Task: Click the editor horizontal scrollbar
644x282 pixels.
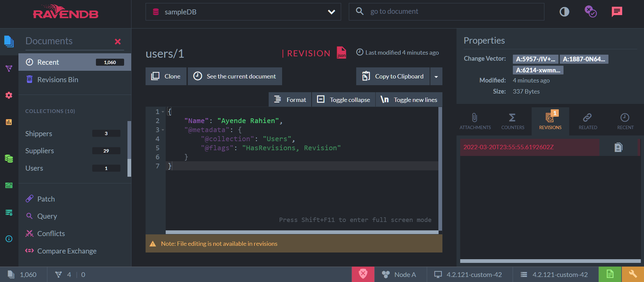Action: coord(302,232)
